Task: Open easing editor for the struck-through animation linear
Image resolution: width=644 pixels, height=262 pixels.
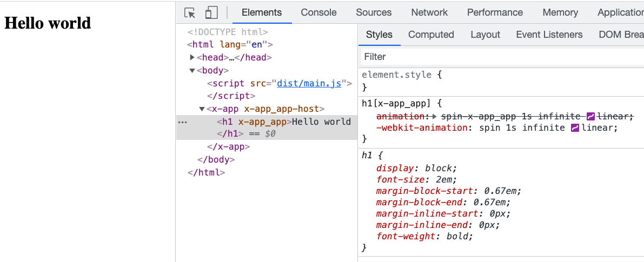Action: pos(590,116)
